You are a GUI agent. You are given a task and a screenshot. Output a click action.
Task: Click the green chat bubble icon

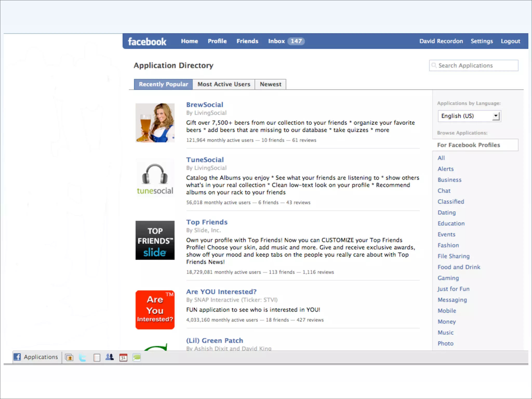(137, 357)
